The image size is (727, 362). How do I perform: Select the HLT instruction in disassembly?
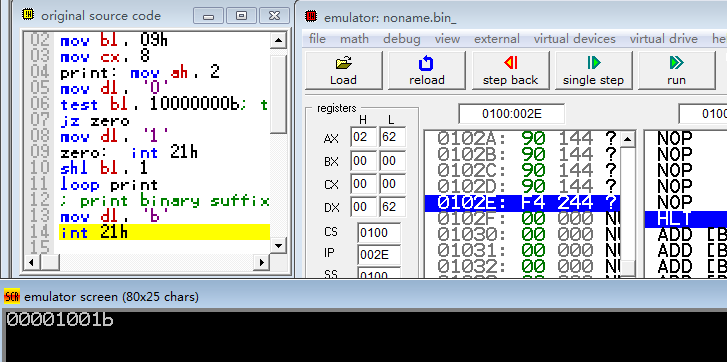685,219
